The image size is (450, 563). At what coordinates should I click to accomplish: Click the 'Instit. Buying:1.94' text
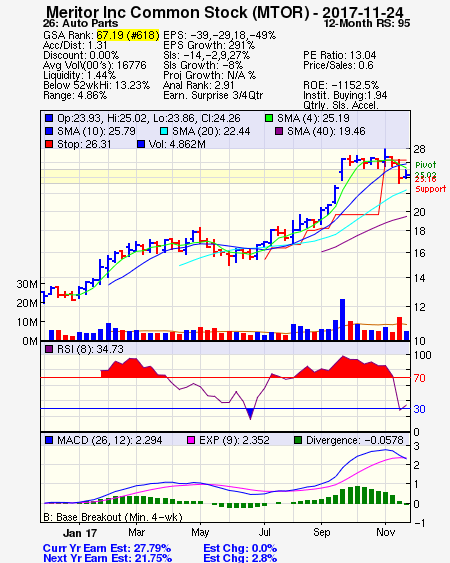coord(345,96)
